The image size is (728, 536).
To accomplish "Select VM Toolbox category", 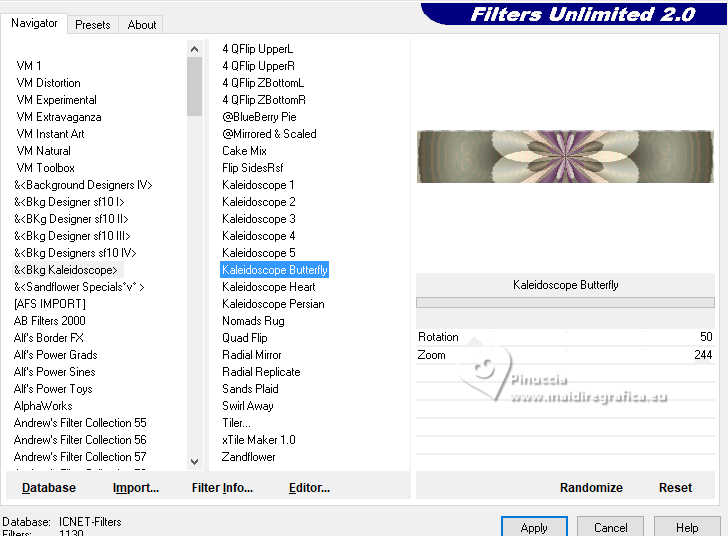I will [45, 168].
